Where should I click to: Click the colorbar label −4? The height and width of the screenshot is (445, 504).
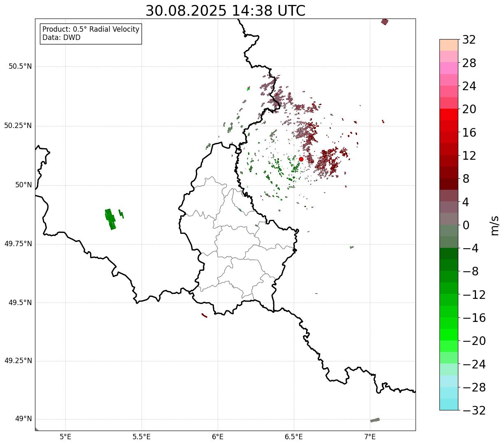pyautogui.click(x=470, y=249)
